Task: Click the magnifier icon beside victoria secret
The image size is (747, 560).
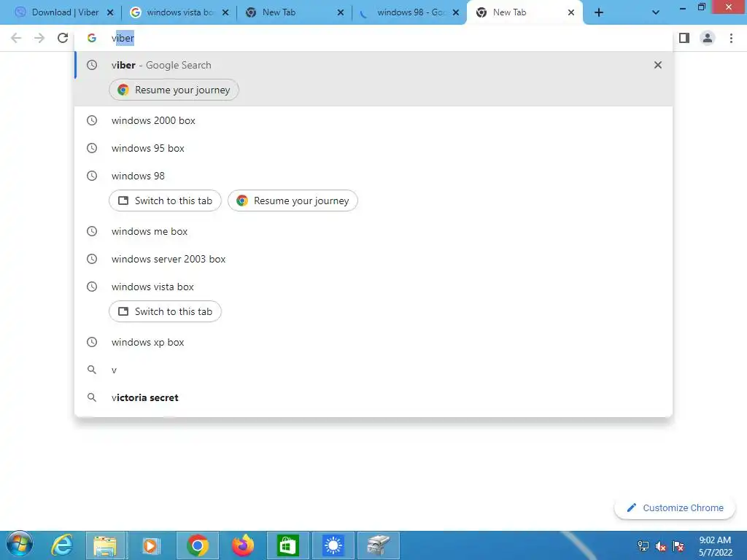Action: [92, 397]
